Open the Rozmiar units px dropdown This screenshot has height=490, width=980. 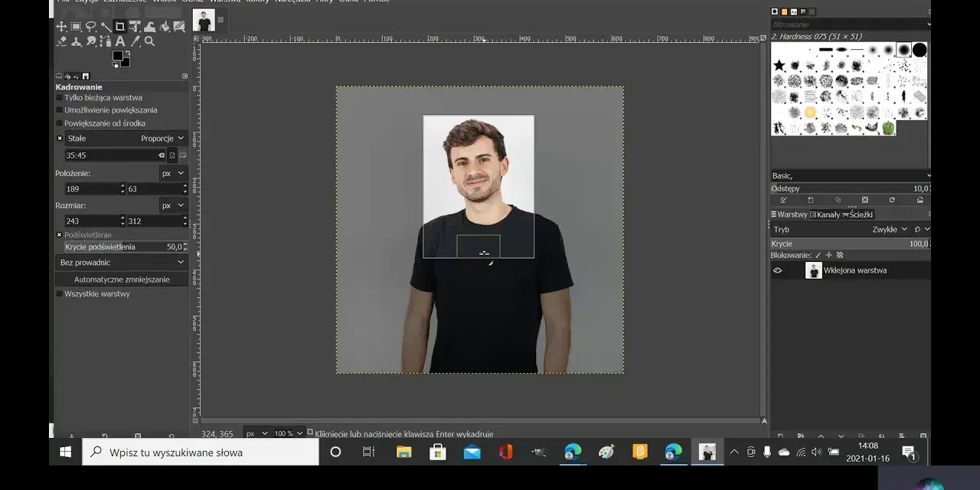click(x=173, y=205)
